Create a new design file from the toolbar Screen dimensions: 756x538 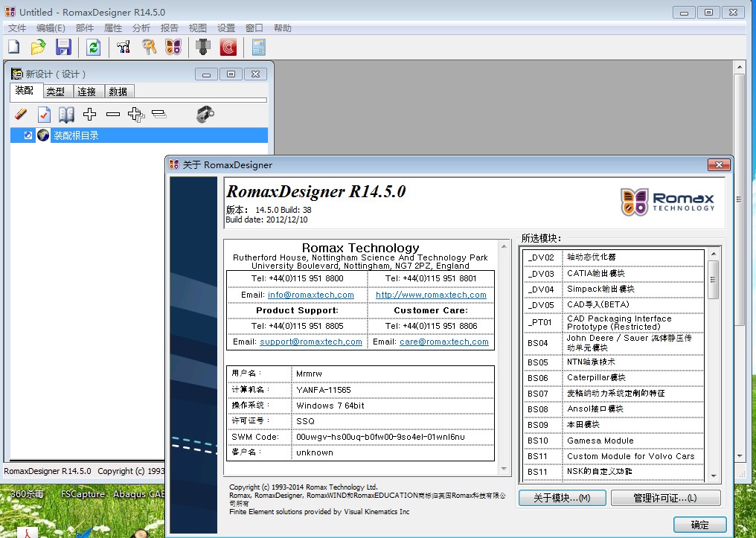[14, 47]
